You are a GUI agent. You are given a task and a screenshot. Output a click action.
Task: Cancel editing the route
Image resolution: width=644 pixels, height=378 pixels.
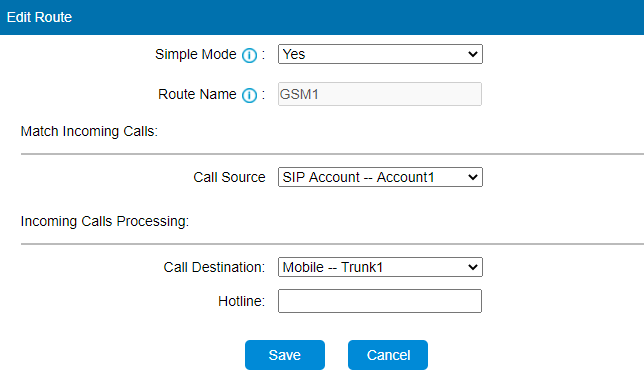pos(388,355)
